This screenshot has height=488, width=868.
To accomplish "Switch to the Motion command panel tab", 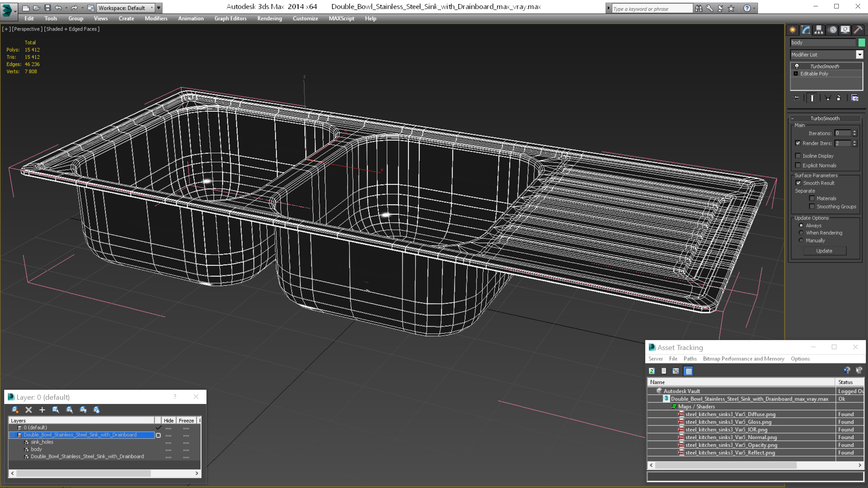I will pyautogui.click(x=832, y=30).
